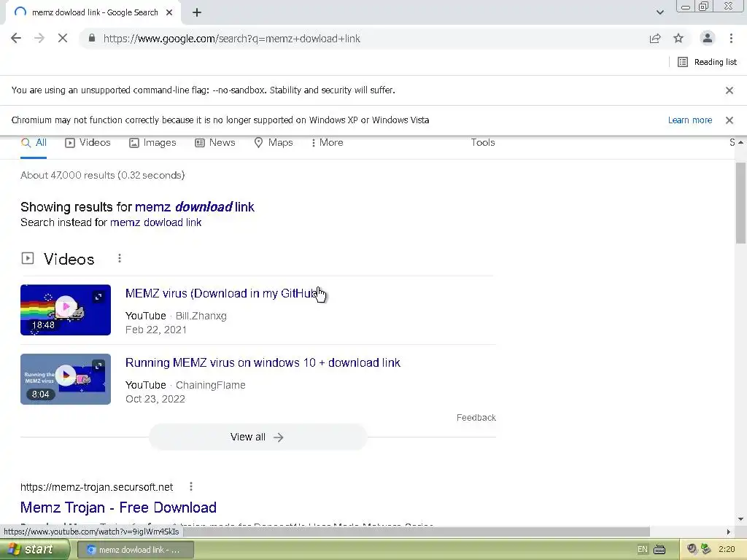
Task: Open Videos section three-dot options
Action: pyautogui.click(x=120, y=259)
